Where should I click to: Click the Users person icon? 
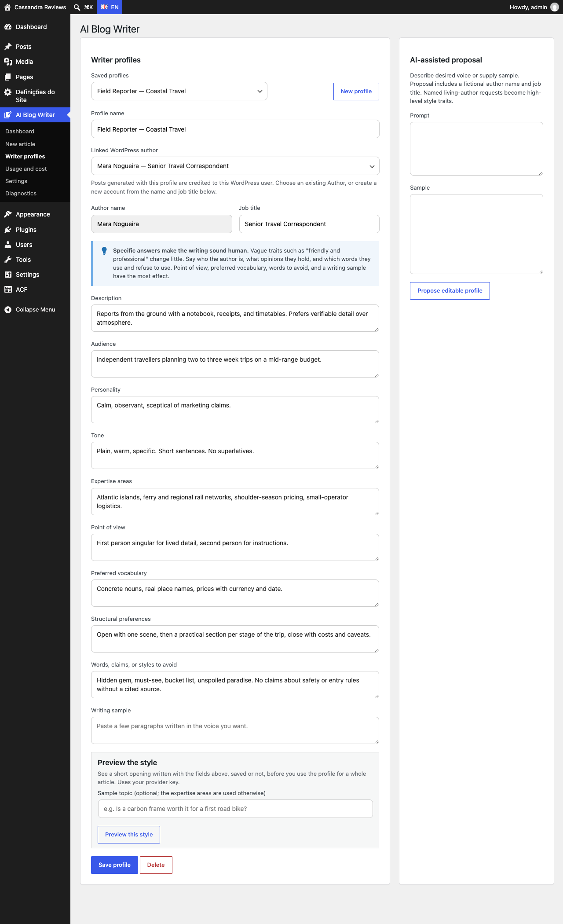click(8, 245)
